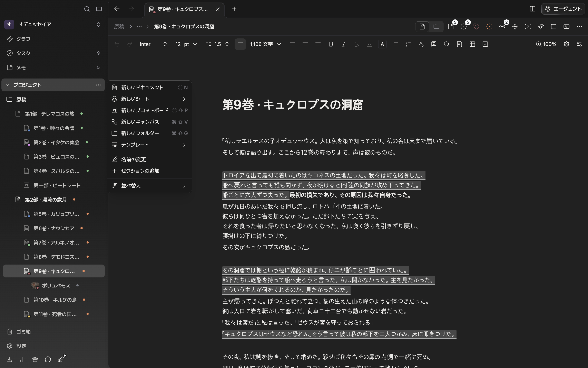Toggle the left sidebar panel icon
Viewport: 588px width, 368px height.
coord(99,9)
